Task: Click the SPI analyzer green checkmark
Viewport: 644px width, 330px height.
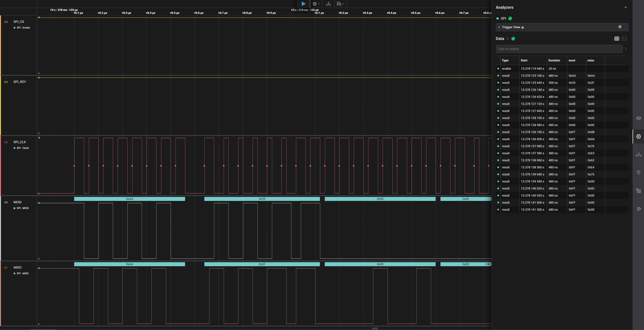Action: (x=510, y=18)
